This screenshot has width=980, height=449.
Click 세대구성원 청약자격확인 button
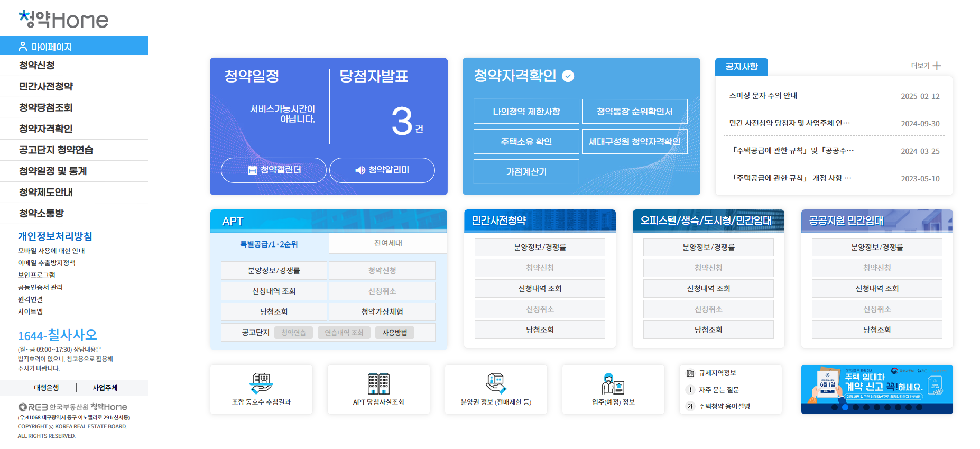[635, 141]
